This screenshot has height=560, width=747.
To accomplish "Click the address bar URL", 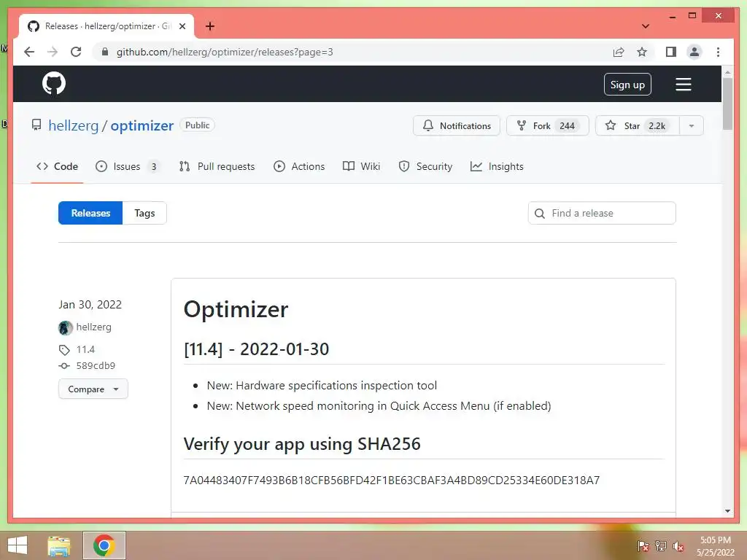I will click(x=225, y=52).
